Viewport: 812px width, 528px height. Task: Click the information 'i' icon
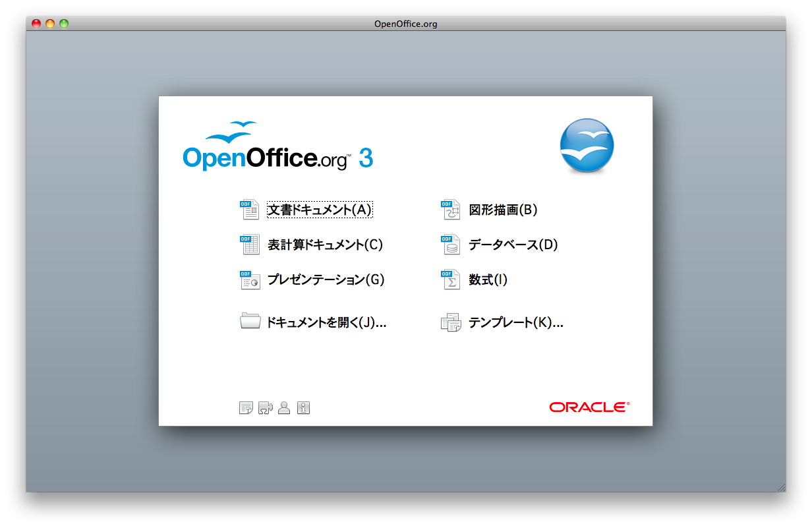tap(303, 408)
